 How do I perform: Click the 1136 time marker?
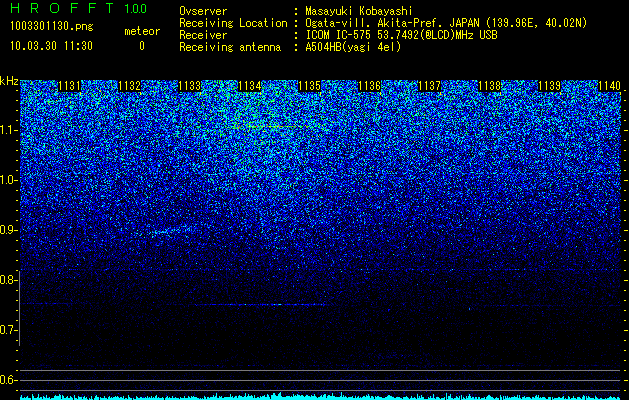[369, 86]
